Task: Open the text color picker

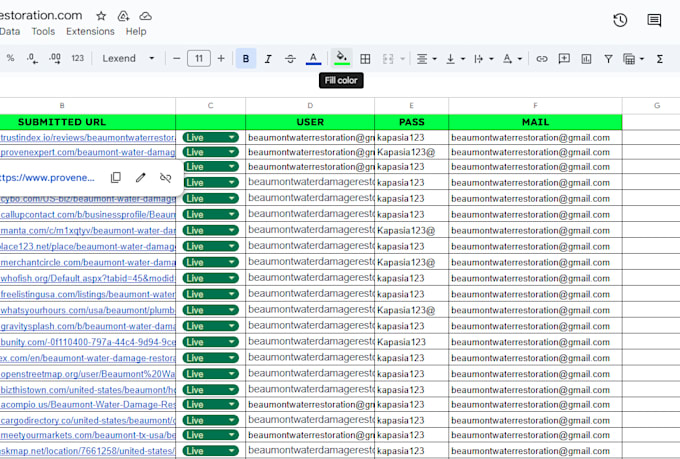Action: pos(314,59)
